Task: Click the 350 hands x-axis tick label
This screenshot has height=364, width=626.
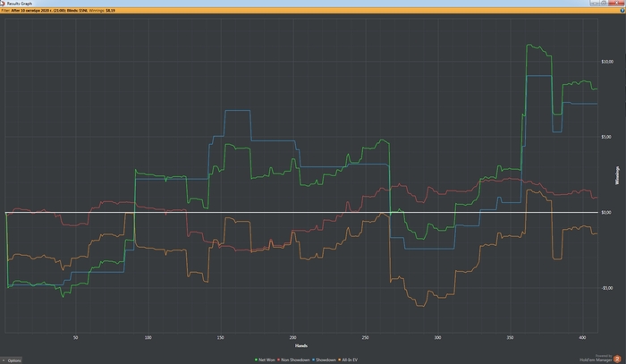Action: click(x=511, y=338)
